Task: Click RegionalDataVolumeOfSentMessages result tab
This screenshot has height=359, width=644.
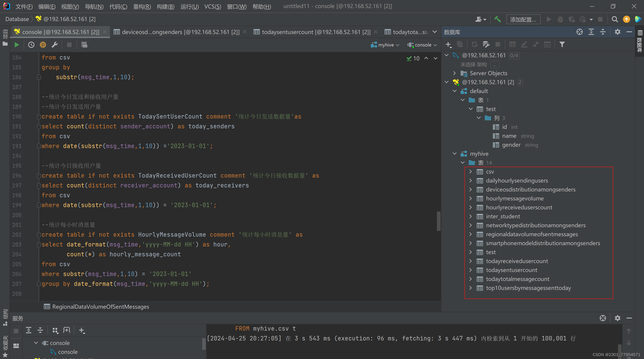Action: 96,307
